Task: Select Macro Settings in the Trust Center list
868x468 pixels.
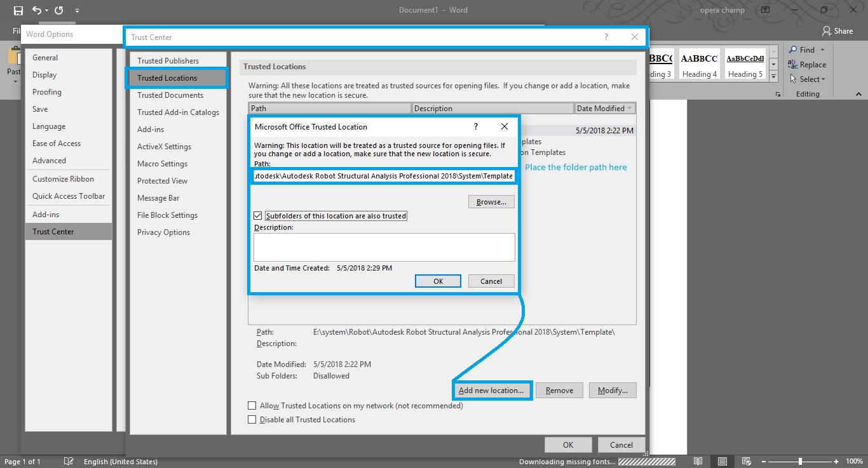Action: click(x=163, y=163)
